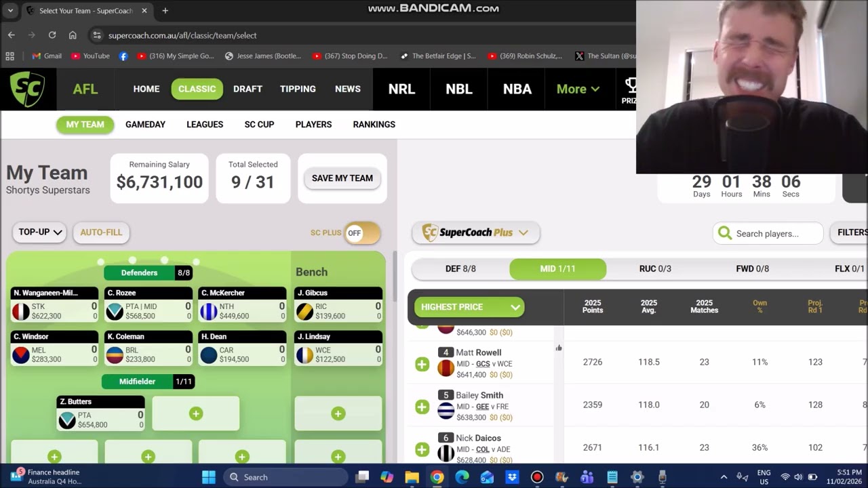This screenshot has width=868, height=488.
Task: Open the FILTERS button
Action: (x=849, y=232)
